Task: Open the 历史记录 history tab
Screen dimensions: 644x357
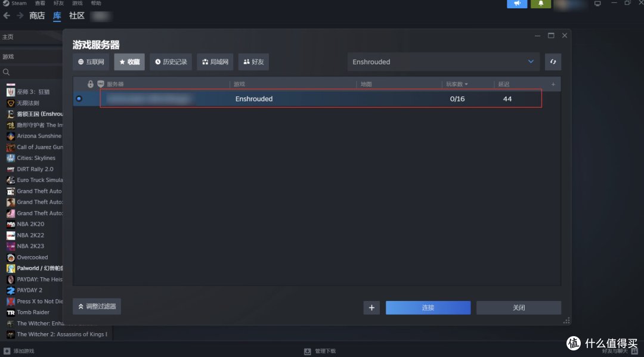Action: tap(171, 62)
